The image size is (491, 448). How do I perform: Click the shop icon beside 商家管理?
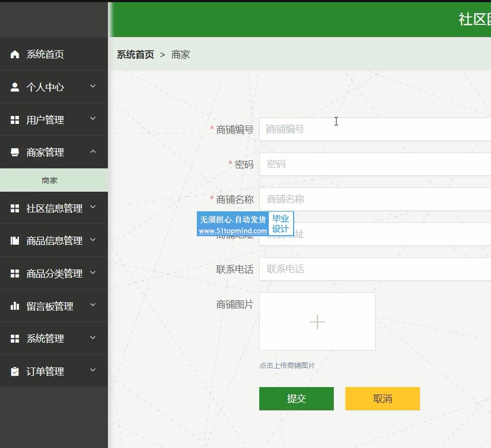15,153
